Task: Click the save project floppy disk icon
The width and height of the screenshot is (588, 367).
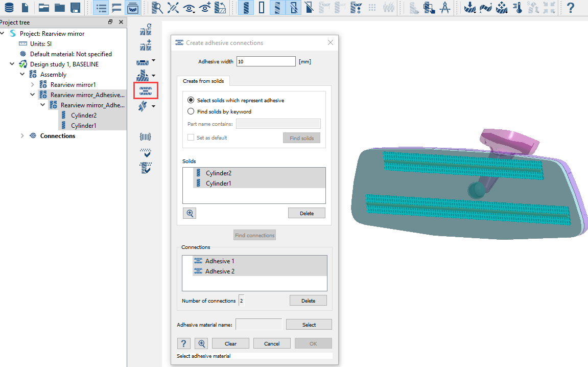Action: [x=75, y=8]
